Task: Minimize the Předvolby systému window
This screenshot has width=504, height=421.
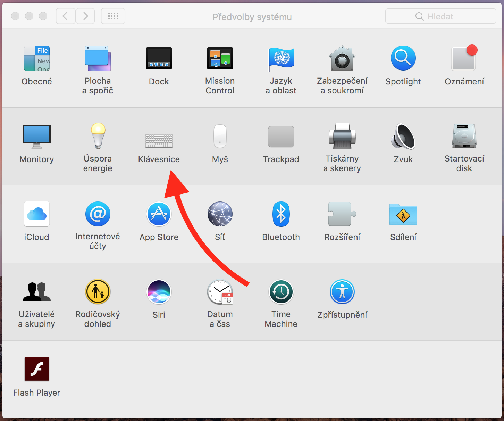Action: point(29,16)
